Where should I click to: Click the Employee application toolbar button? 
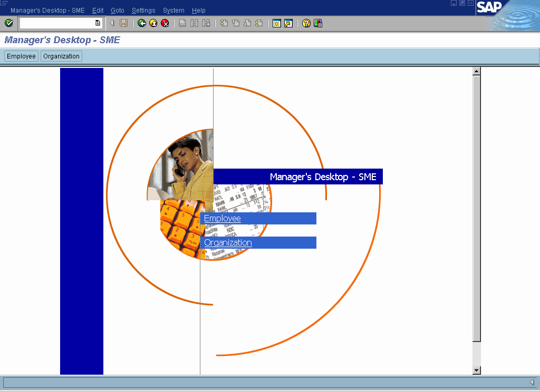(21, 56)
